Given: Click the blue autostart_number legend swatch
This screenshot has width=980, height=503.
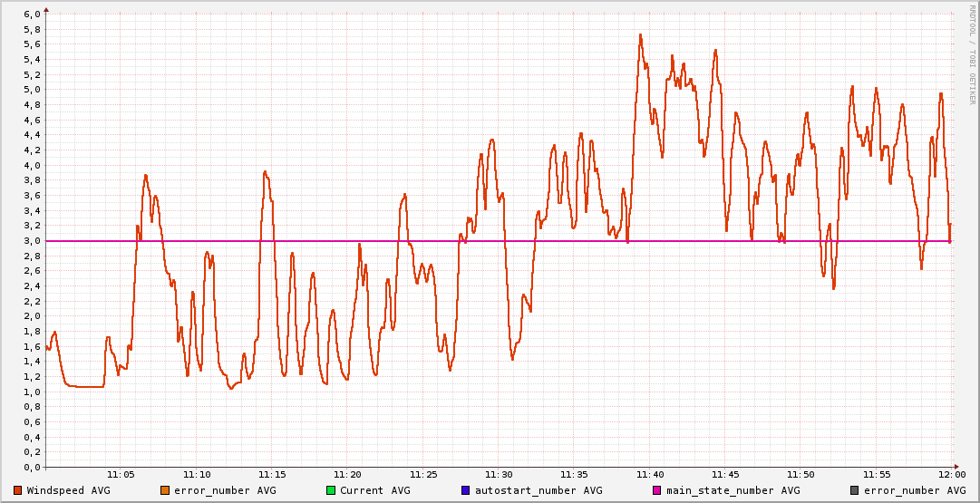Looking at the screenshot, I should tap(466, 490).
